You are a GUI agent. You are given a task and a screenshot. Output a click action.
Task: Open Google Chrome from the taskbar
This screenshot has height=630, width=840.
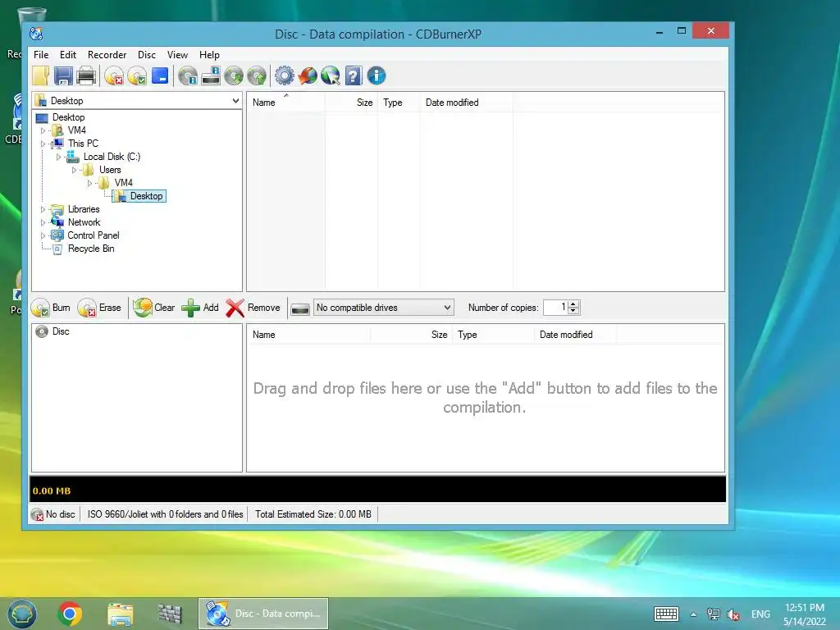(x=70, y=614)
